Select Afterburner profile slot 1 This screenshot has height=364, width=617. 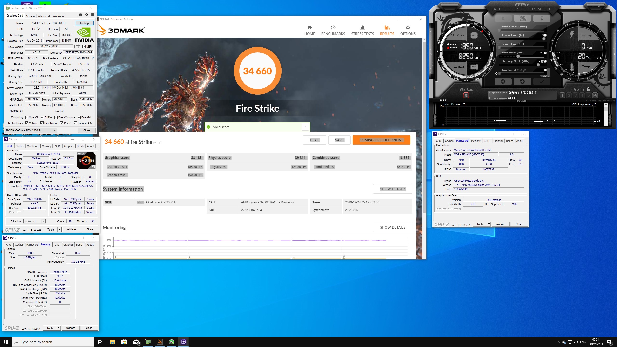[562, 95]
